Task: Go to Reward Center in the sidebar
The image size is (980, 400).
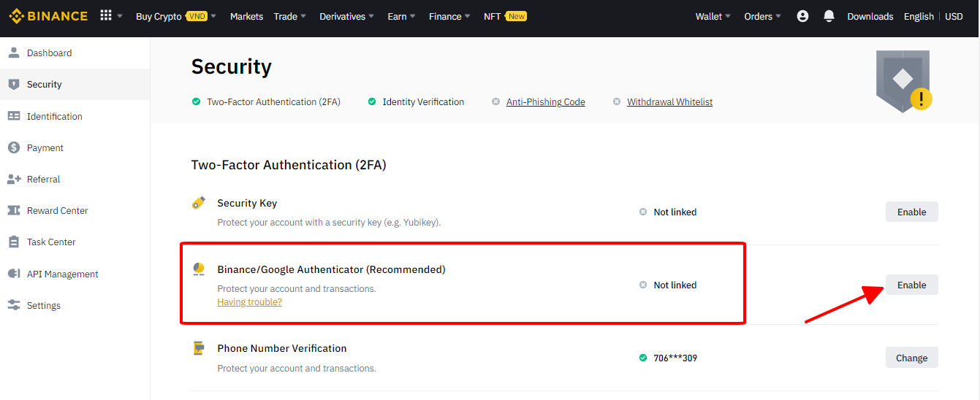Action: point(75,210)
